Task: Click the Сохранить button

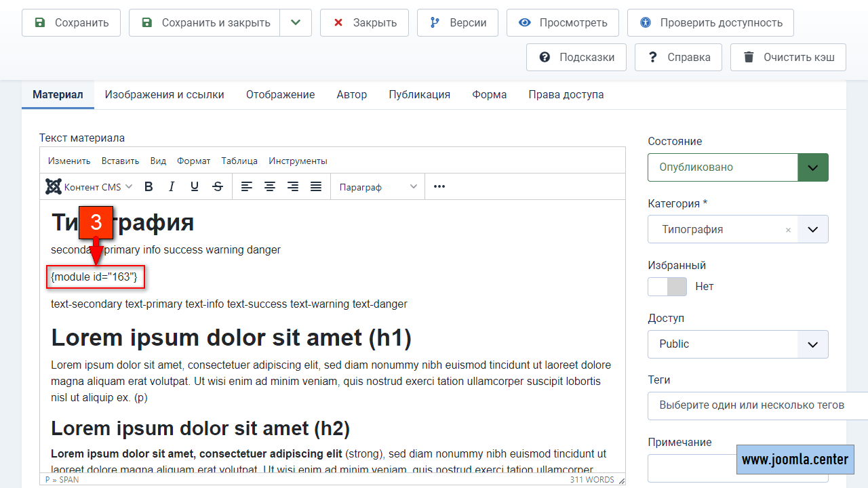Action: click(x=71, y=23)
